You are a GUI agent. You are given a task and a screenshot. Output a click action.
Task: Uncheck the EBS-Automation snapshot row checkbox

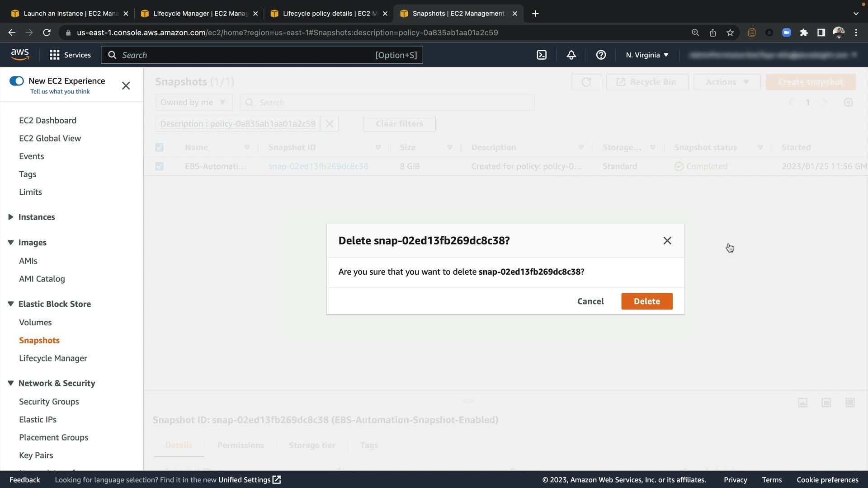point(159,166)
